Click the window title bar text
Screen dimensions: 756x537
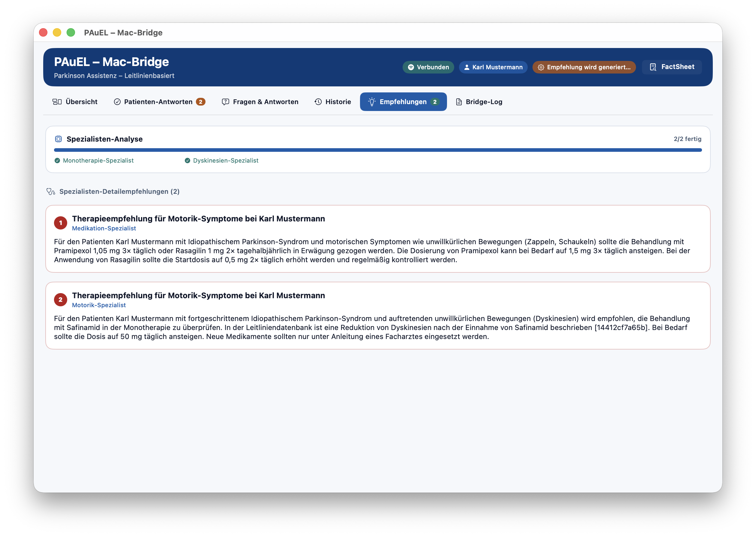click(123, 32)
